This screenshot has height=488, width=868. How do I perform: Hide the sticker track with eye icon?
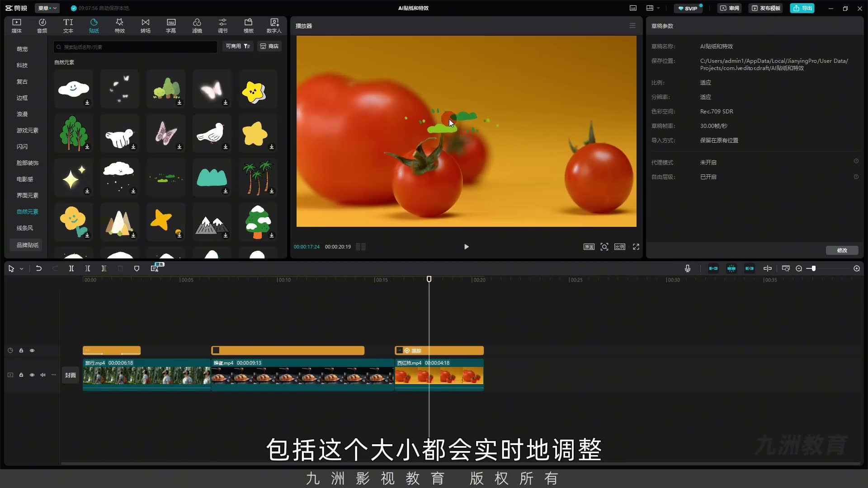tap(32, 351)
